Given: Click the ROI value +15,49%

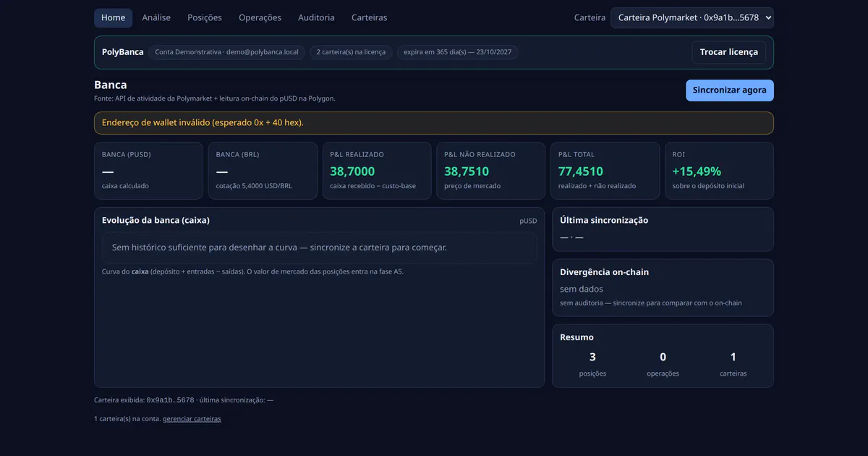Looking at the screenshot, I should 695,172.
